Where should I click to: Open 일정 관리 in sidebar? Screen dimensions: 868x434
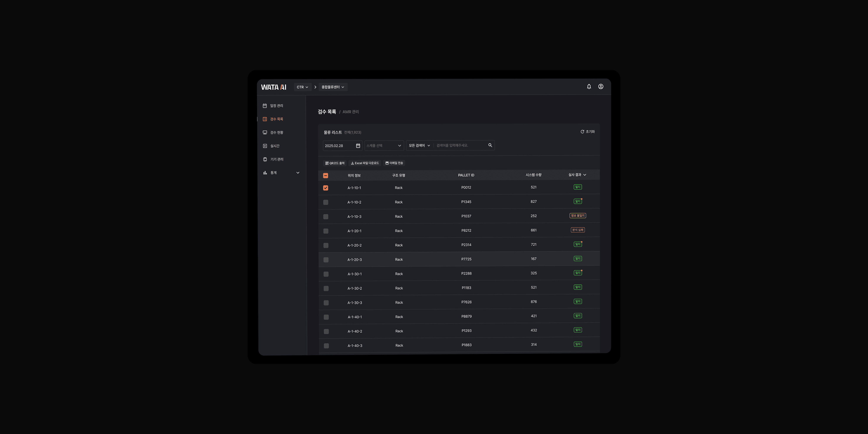click(276, 106)
